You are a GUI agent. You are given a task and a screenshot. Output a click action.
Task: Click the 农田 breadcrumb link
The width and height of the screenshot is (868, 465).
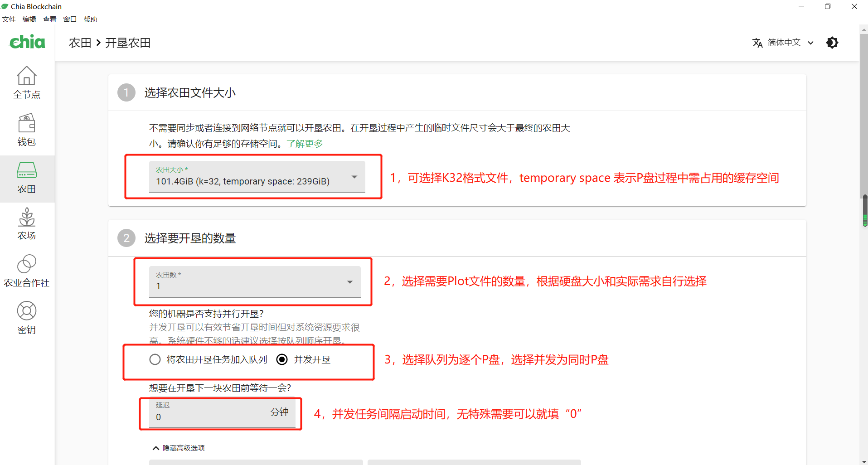tap(80, 43)
